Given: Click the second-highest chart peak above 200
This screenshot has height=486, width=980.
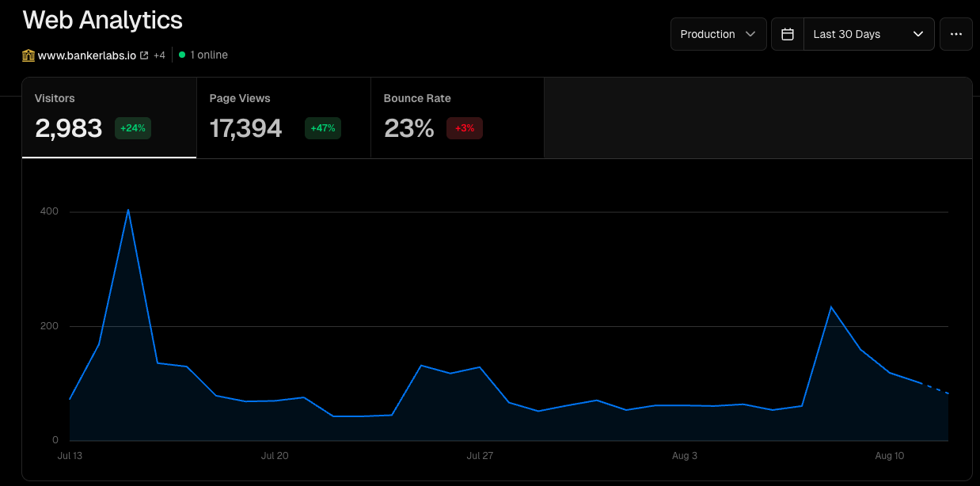Looking at the screenshot, I should pos(830,306).
